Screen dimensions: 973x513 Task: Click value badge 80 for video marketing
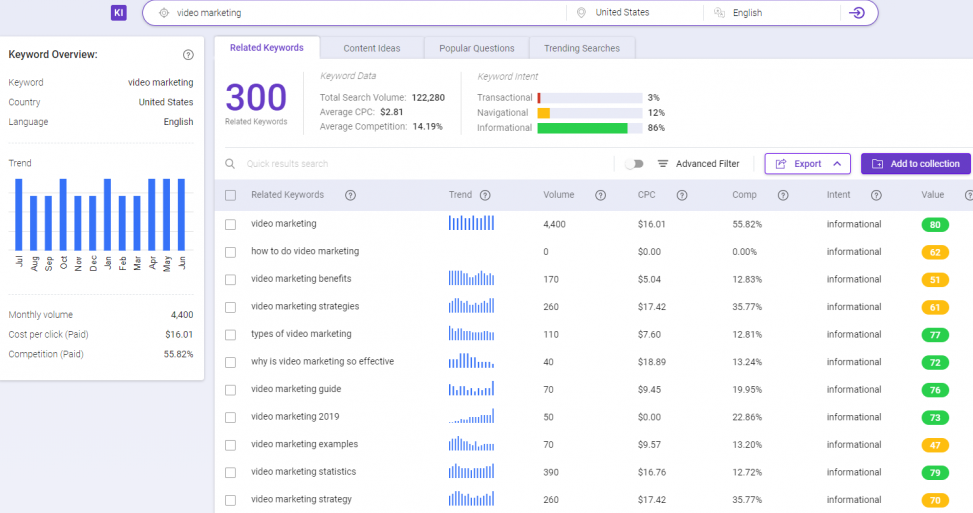935,225
